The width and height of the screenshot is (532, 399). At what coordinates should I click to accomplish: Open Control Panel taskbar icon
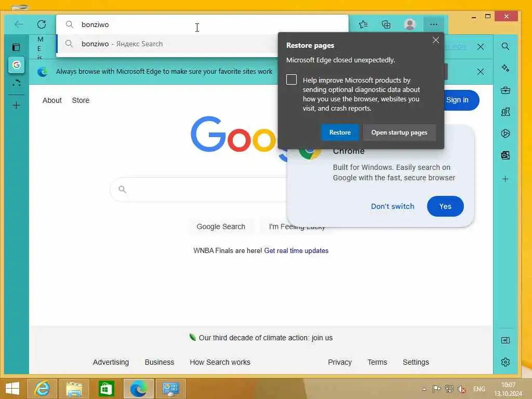pyautogui.click(x=170, y=389)
